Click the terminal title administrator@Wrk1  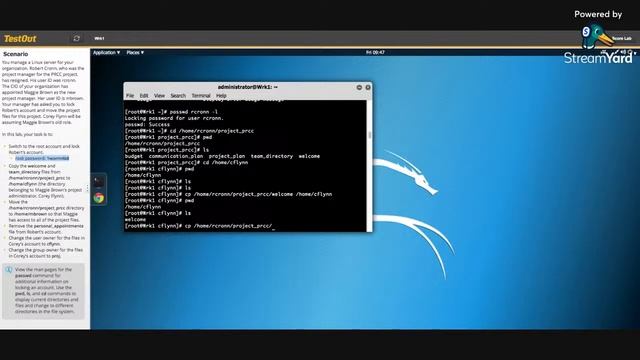(x=247, y=87)
